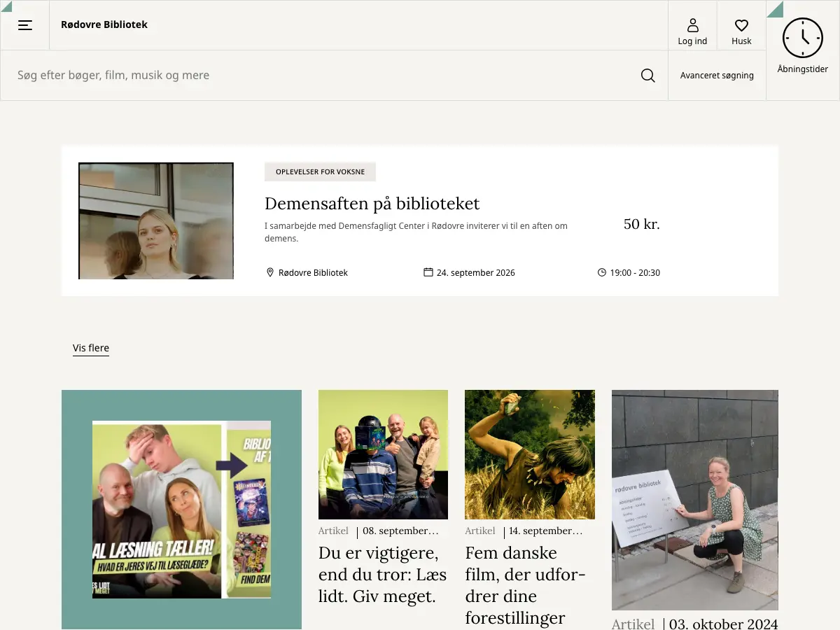The height and width of the screenshot is (630, 840).
Task: Click the event description about Demensfagligt Center
Action: coord(416,232)
